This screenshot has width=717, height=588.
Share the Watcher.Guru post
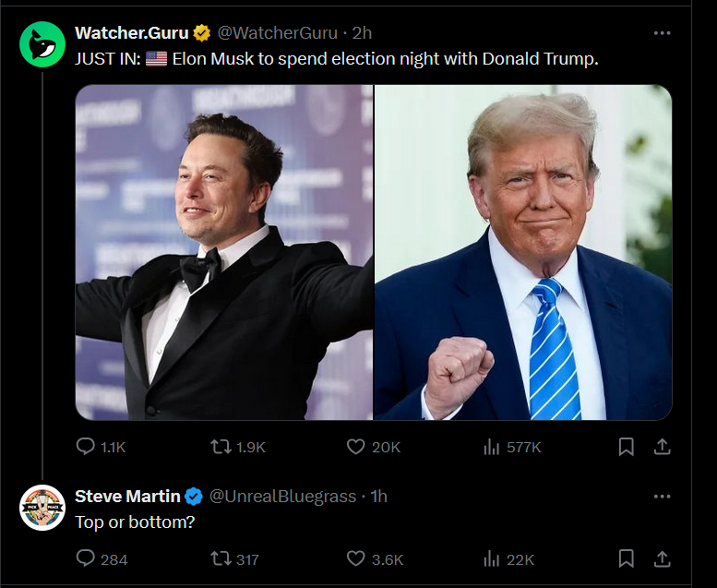[662, 447]
